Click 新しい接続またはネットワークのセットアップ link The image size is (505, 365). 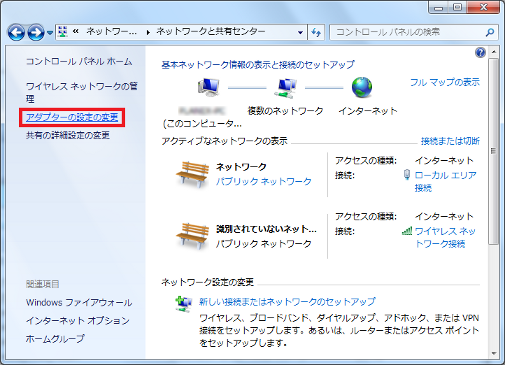287,302
